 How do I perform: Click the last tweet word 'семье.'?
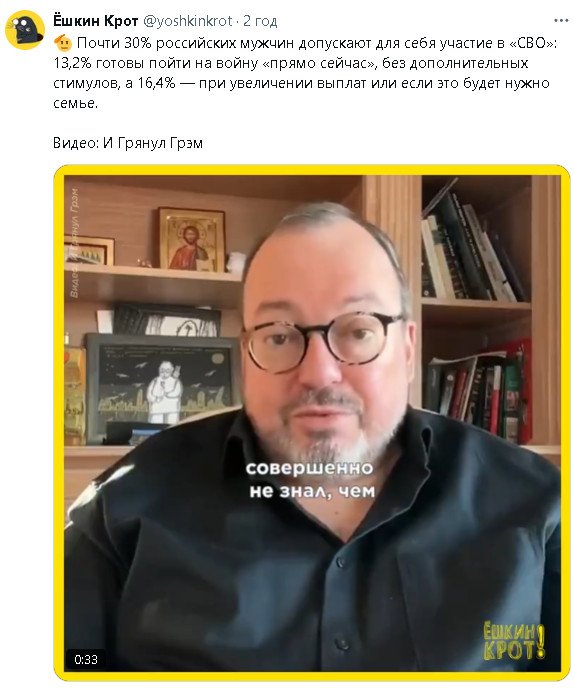(75, 104)
